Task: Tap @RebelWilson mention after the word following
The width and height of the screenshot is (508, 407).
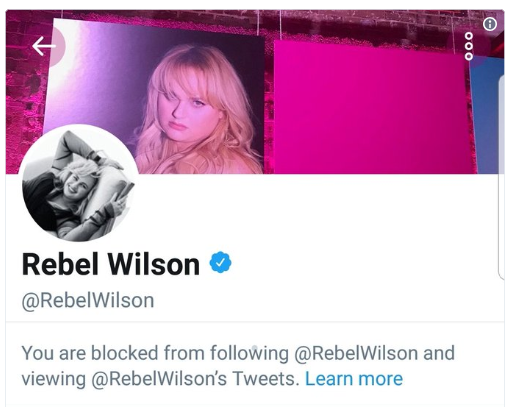Action: [x=356, y=353]
